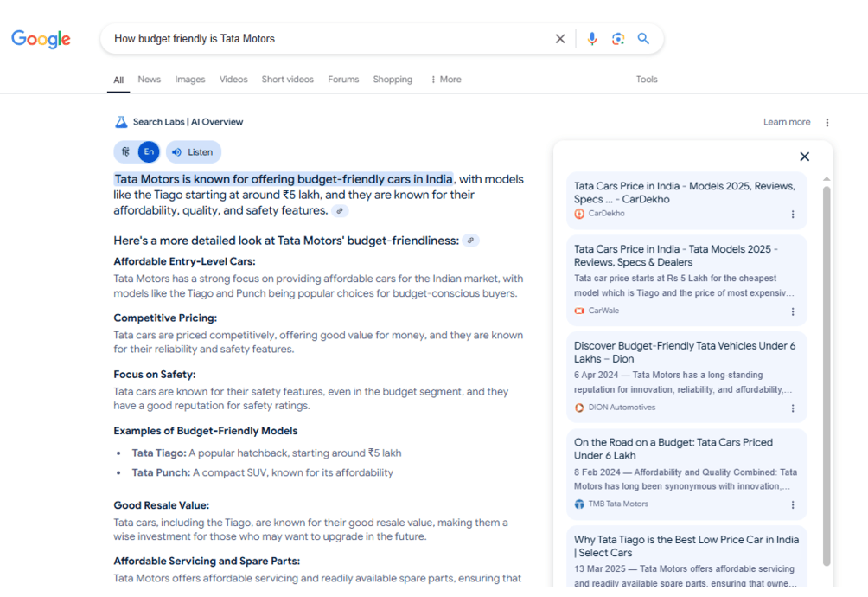
Task: Close the sources side panel
Action: coord(804,157)
